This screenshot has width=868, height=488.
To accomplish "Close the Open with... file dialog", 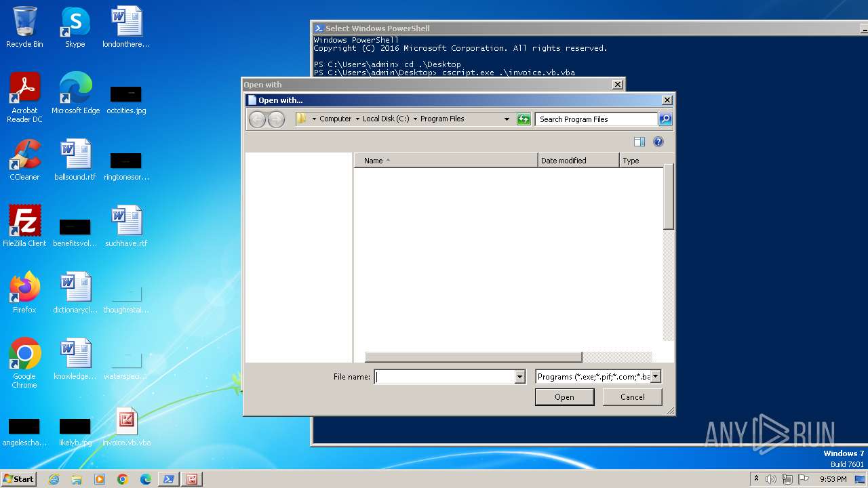I will (x=667, y=100).
